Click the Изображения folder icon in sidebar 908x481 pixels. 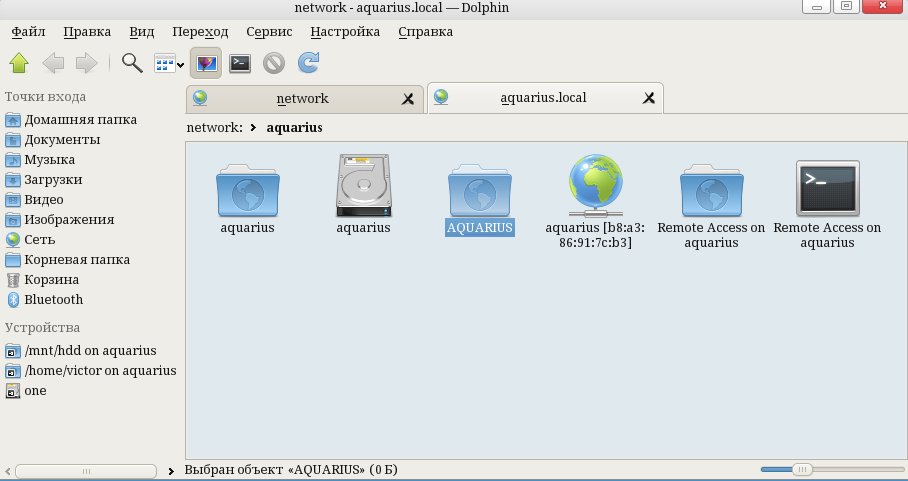click(13, 221)
